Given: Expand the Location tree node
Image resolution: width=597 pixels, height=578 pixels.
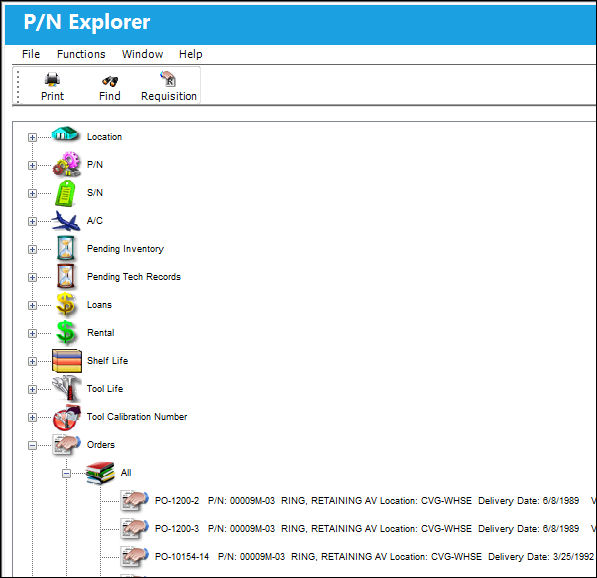Looking at the screenshot, I should pyautogui.click(x=32, y=137).
